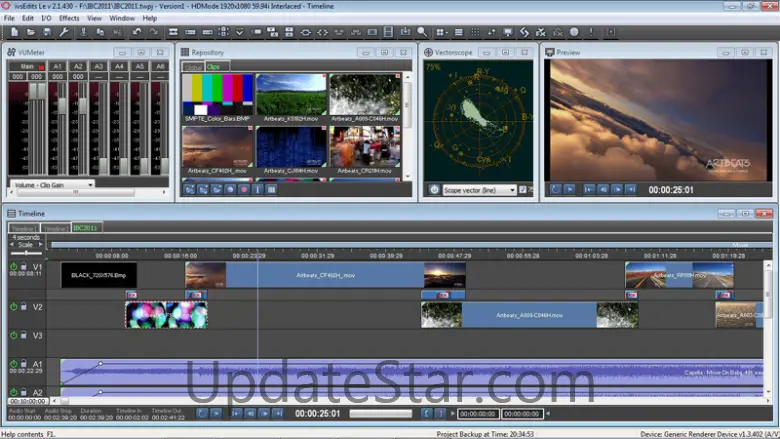Click the grid view icon in Repository toolbar
Viewport: 780px width, 439px height.
coord(271,188)
